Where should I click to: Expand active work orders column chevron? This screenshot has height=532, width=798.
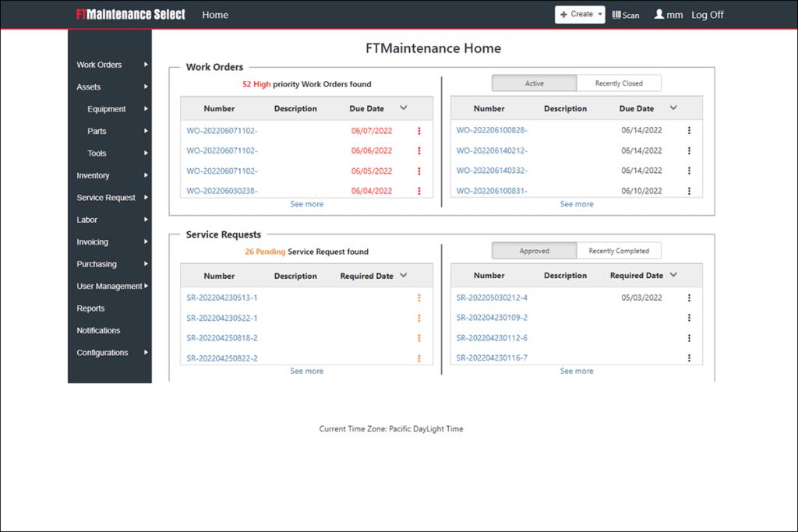tap(673, 107)
